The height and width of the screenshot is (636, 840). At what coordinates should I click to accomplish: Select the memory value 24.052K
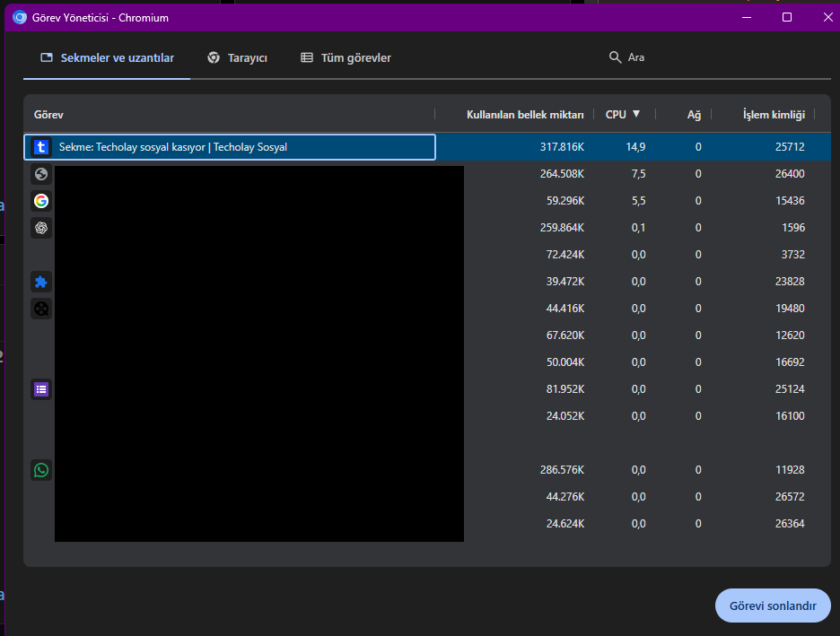[x=565, y=416]
